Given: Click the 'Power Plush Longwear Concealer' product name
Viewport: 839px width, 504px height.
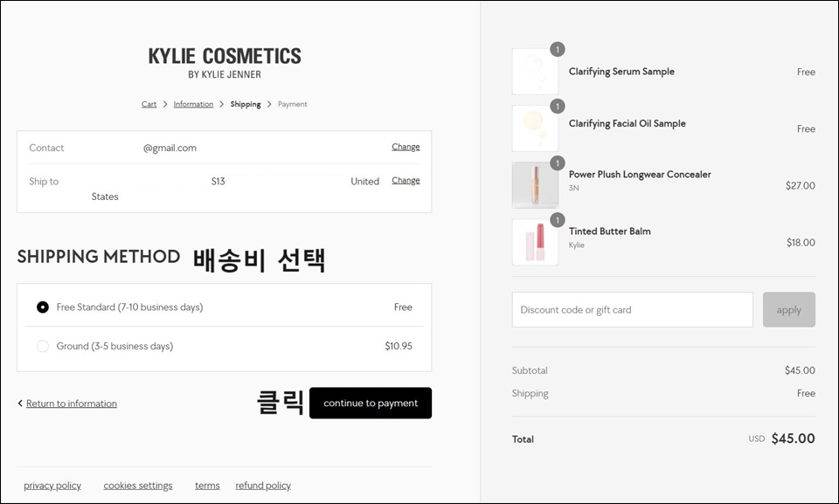Looking at the screenshot, I should 640,175.
